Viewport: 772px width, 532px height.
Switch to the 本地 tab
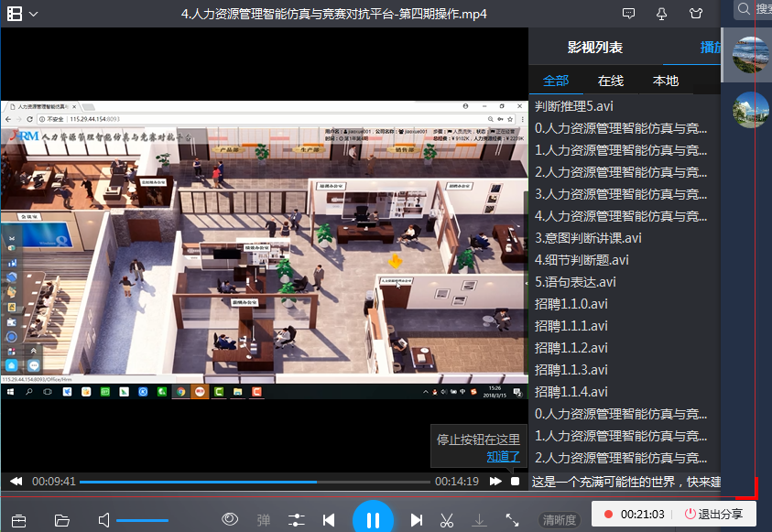666,81
